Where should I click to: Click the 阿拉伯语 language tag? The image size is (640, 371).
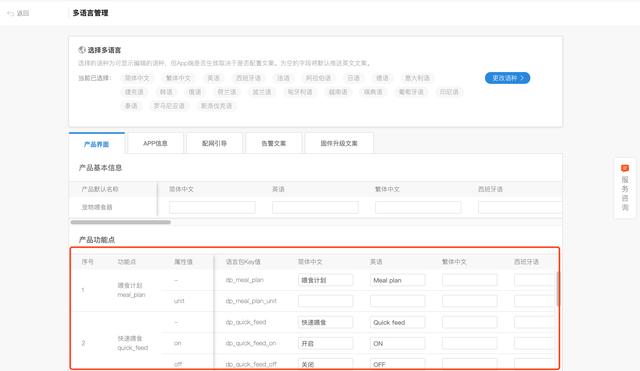click(319, 78)
